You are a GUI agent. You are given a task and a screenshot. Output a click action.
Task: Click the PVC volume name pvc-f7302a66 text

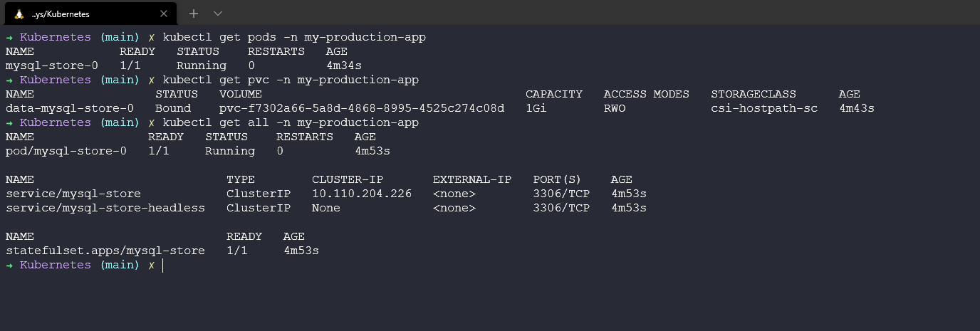(361, 108)
